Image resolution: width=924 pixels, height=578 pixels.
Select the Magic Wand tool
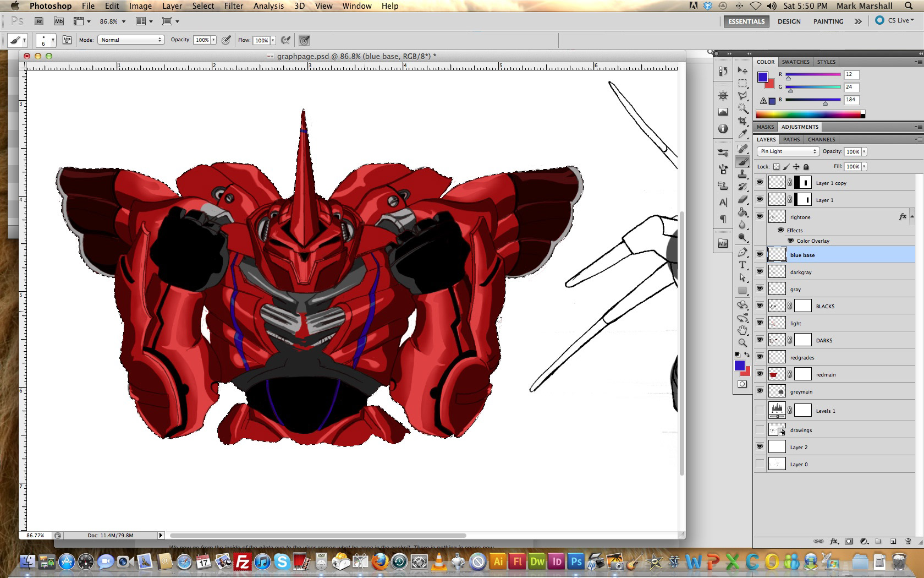pos(743,108)
